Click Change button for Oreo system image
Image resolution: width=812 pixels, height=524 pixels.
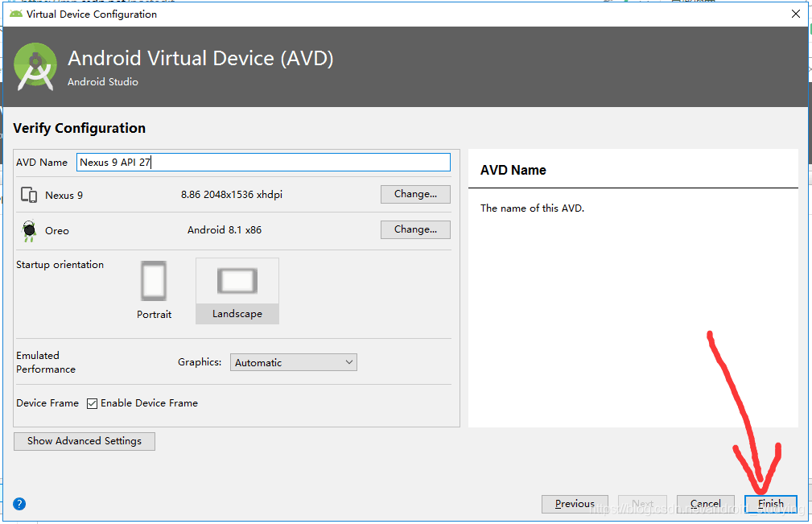coord(415,229)
